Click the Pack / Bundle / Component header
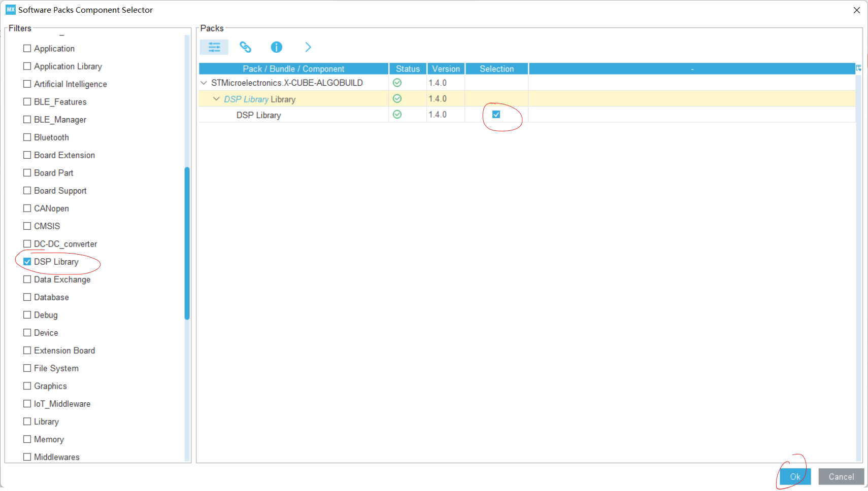868x491 pixels. pyautogui.click(x=293, y=69)
